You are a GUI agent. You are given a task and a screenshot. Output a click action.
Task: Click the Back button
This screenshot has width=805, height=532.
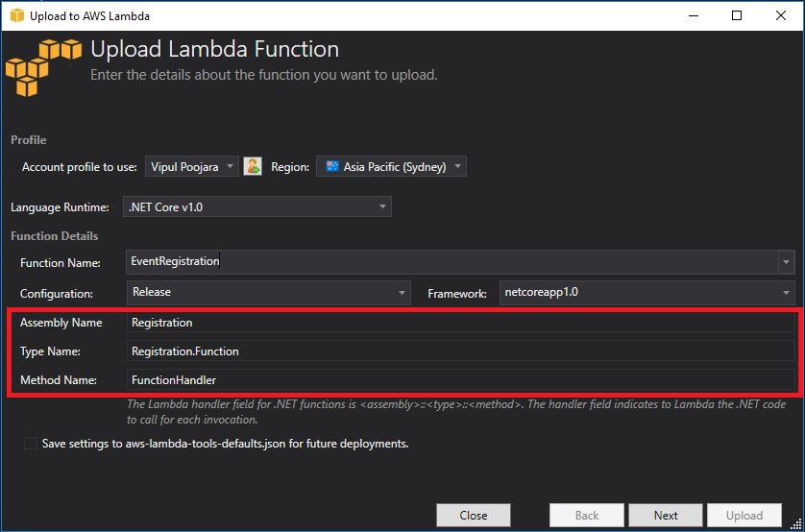587,515
